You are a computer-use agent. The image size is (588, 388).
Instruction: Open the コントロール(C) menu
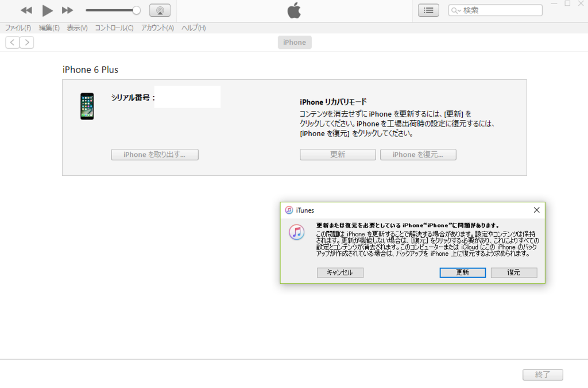pyautogui.click(x=114, y=28)
